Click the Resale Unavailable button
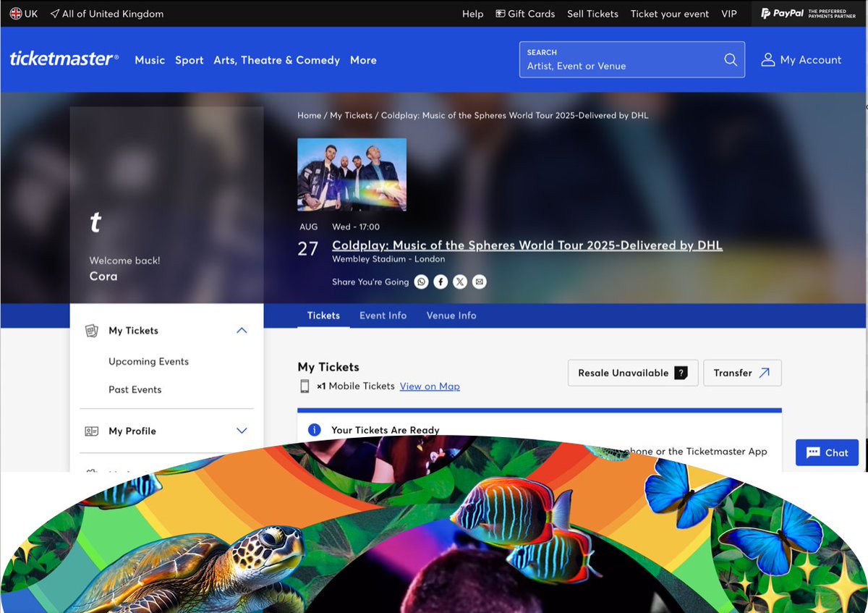 coord(633,373)
